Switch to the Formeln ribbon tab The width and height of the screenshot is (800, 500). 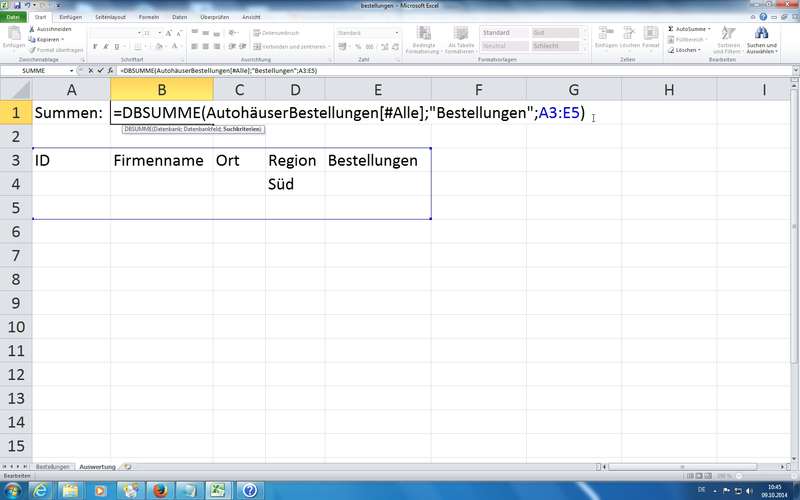pos(149,17)
